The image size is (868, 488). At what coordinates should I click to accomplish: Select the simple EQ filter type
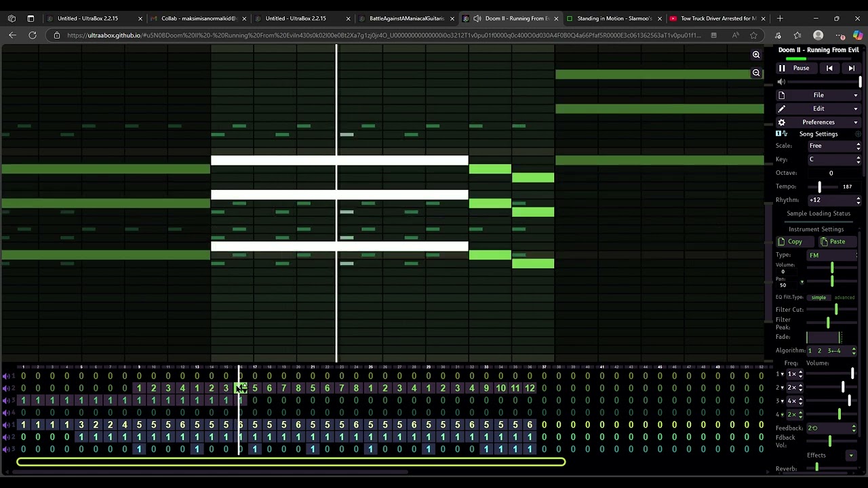click(x=818, y=298)
